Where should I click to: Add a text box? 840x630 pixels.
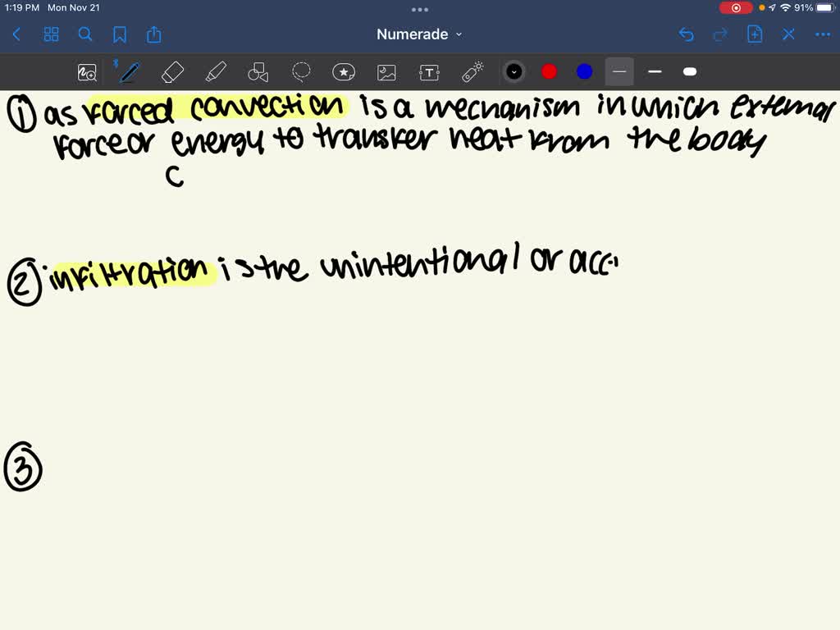point(429,71)
